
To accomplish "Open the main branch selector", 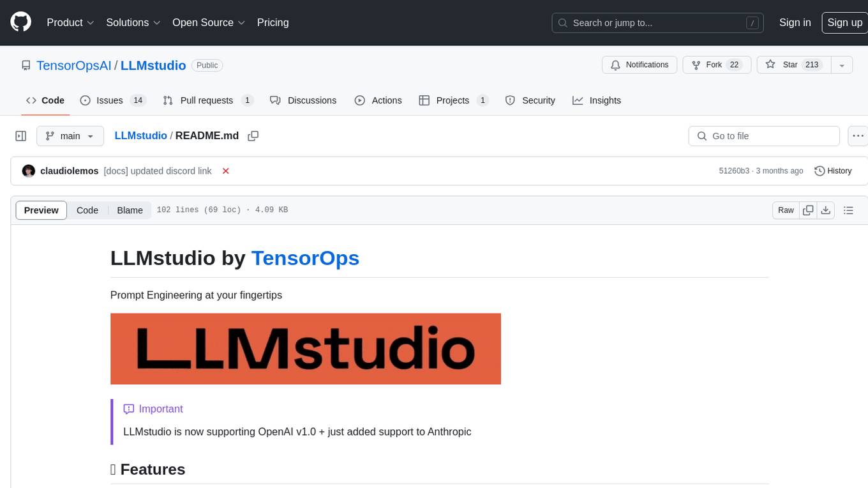I will point(70,136).
